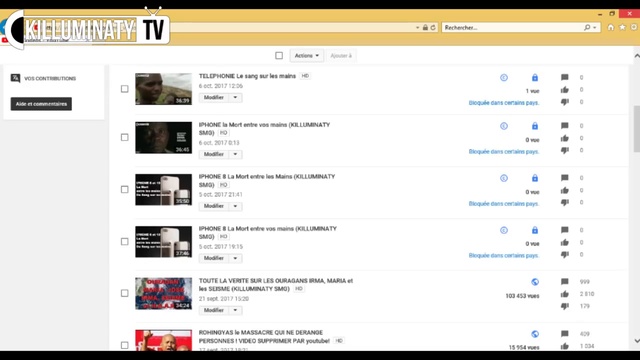Click public globe icon for OURAGANS video
This screenshot has width=640, height=360.
click(535, 282)
